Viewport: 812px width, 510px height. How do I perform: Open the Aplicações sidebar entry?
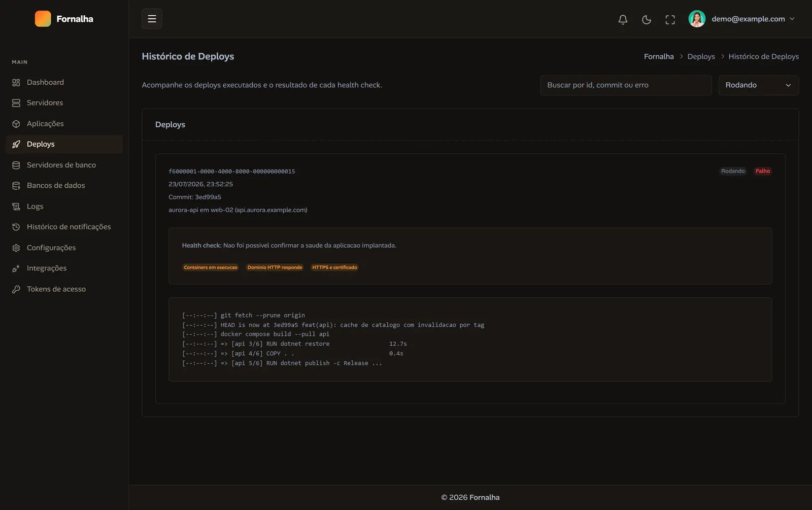pyautogui.click(x=45, y=123)
